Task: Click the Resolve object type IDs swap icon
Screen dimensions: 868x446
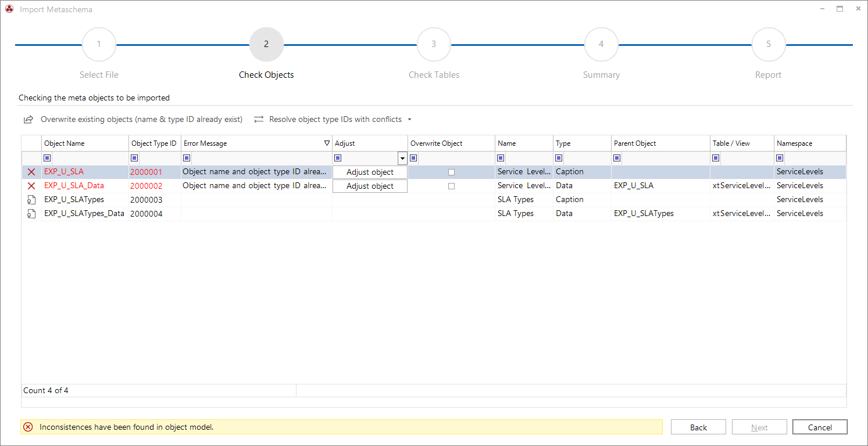Action: [x=259, y=120]
